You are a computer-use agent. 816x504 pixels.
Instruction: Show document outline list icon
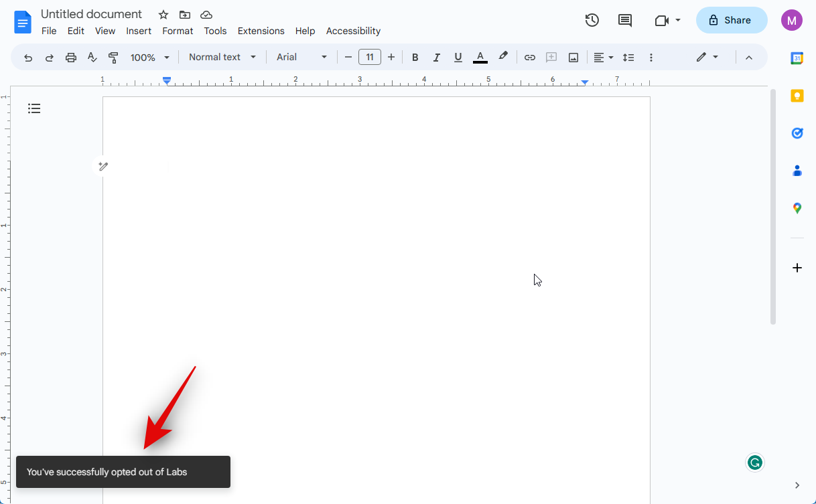click(34, 108)
